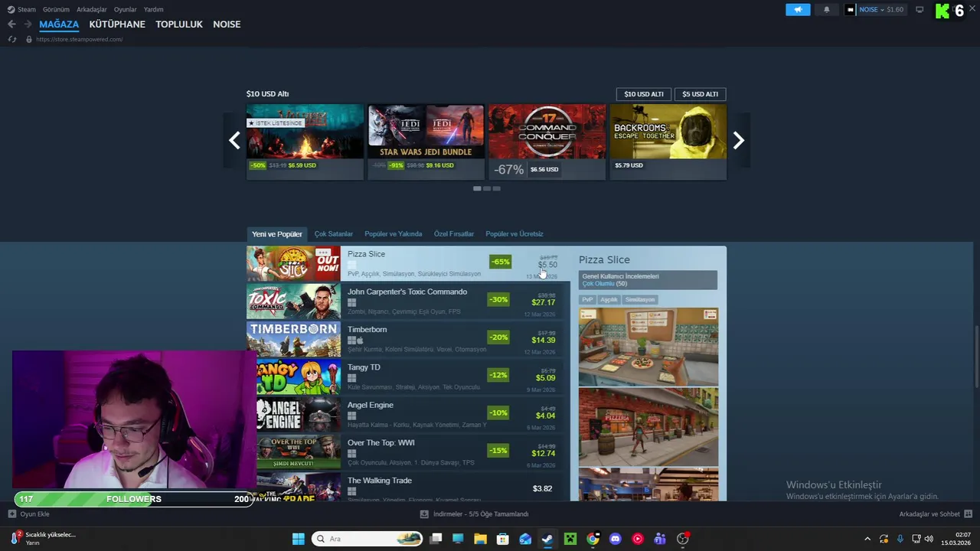The height and width of the screenshot is (551, 980).
Task: Open Windows Start menu
Action: tap(299, 539)
